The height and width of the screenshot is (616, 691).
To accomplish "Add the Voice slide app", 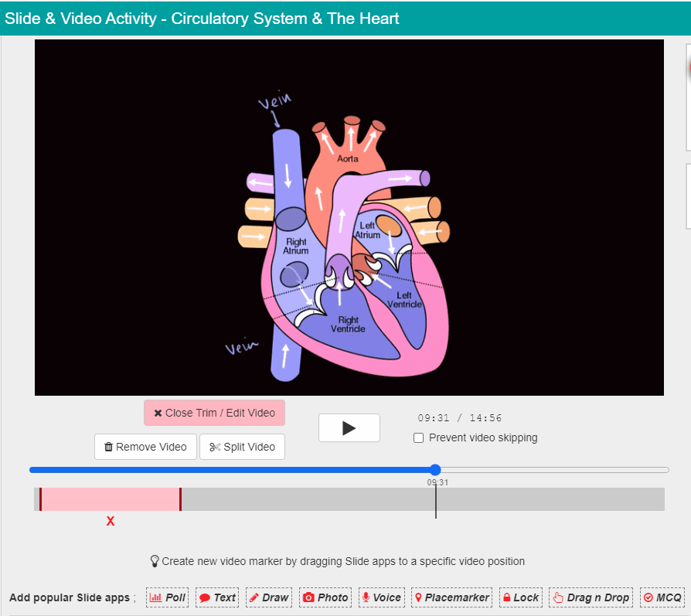I will click(x=382, y=597).
